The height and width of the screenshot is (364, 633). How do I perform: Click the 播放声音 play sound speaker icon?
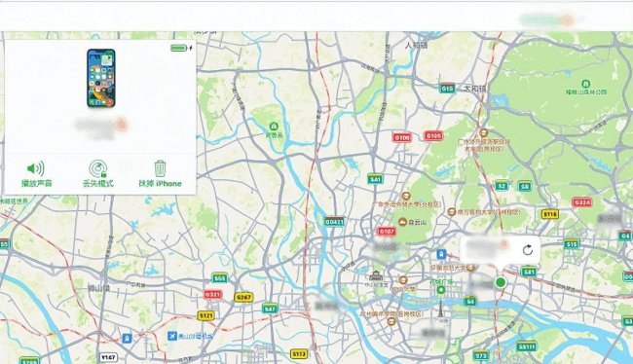[x=35, y=168]
